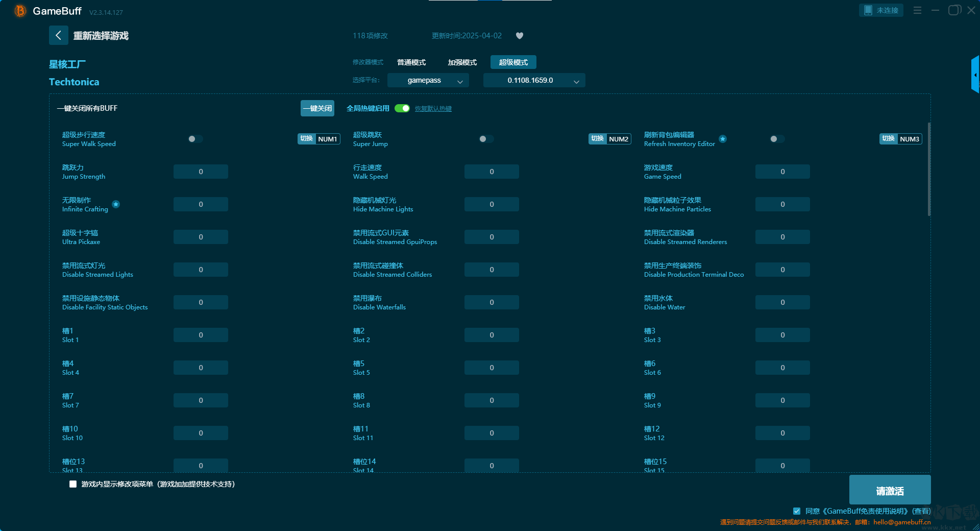Open the 0.1108.1659.0 version dropdown
The height and width of the screenshot is (531, 980).
tap(534, 81)
